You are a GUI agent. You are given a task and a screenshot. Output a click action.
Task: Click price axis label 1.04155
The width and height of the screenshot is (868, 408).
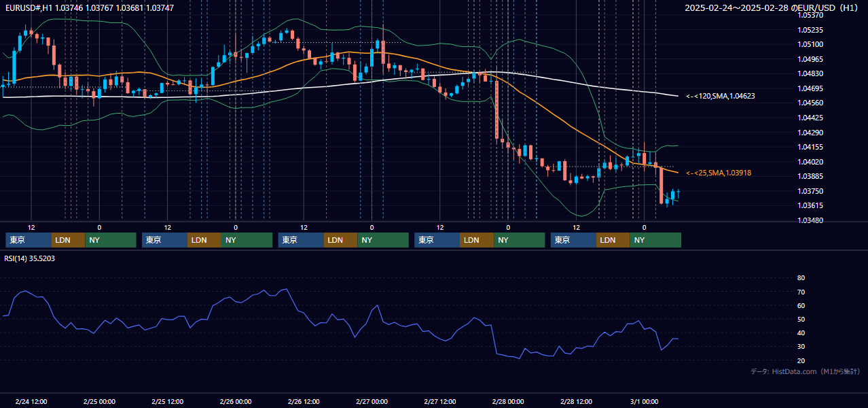point(810,147)
